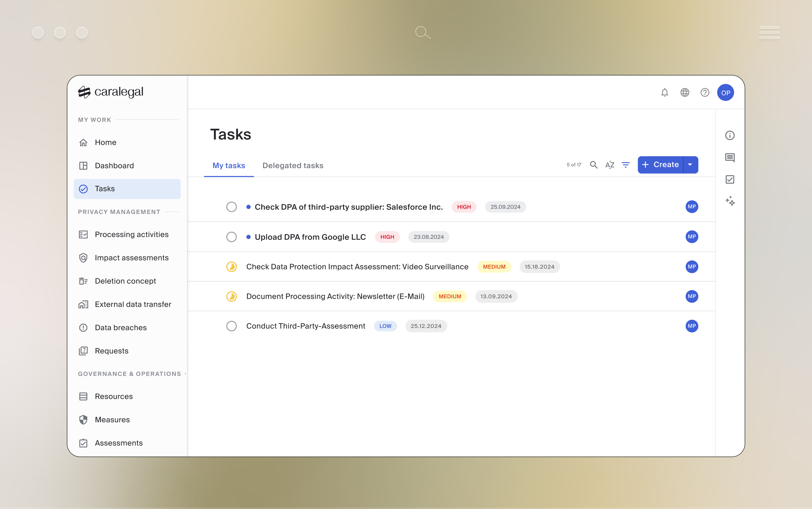Open Conduct Third-Party-Assessment task
The width and height of the screenshot is (812, 509).
pyautogui.click(x=306, y=326)
